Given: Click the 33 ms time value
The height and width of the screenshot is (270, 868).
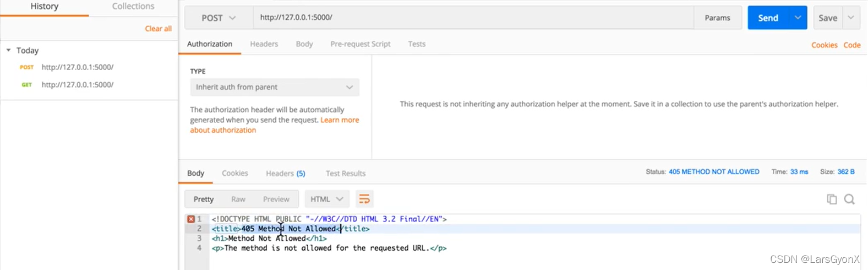Looking at the screenshot, I should click(x=799, y=172).
